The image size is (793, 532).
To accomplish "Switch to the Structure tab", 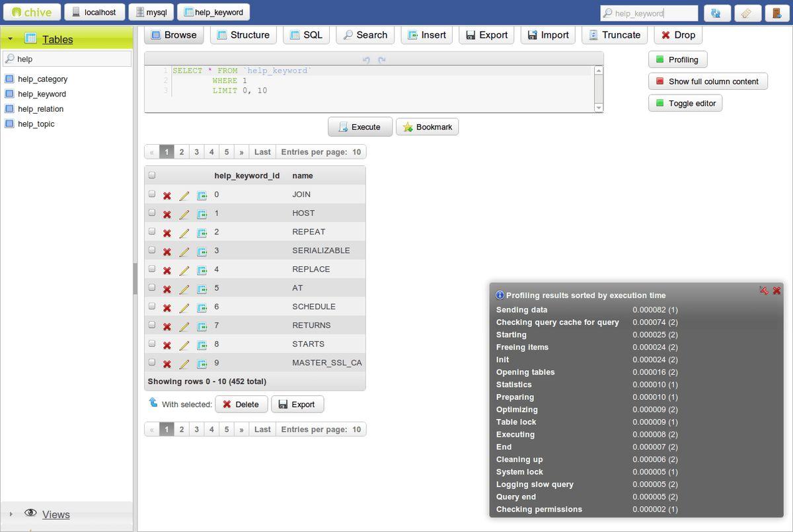I will (x=243, y=35).
